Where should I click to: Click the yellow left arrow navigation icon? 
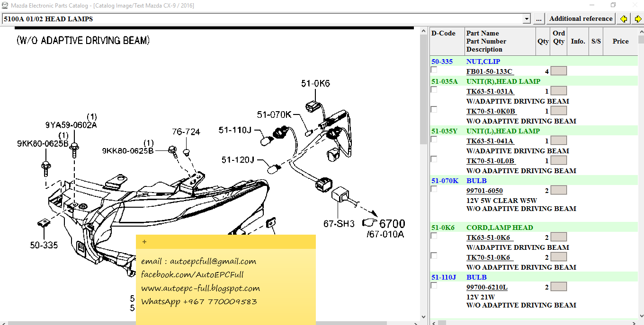tap(624, 19)
